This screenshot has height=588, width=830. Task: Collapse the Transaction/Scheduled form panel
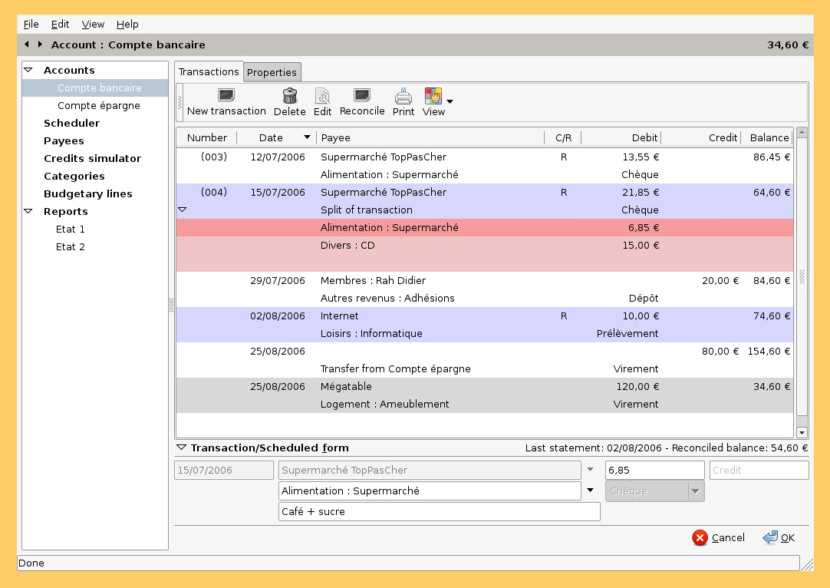click(x=181, y=448)
